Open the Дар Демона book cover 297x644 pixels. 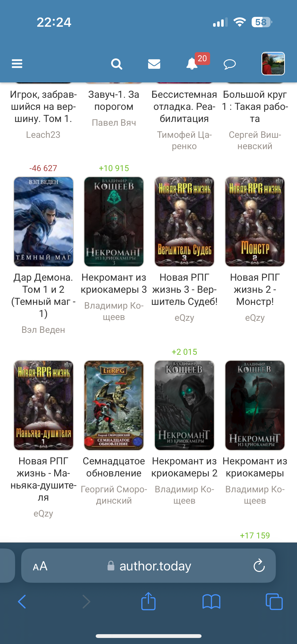[x=43, y=222]
